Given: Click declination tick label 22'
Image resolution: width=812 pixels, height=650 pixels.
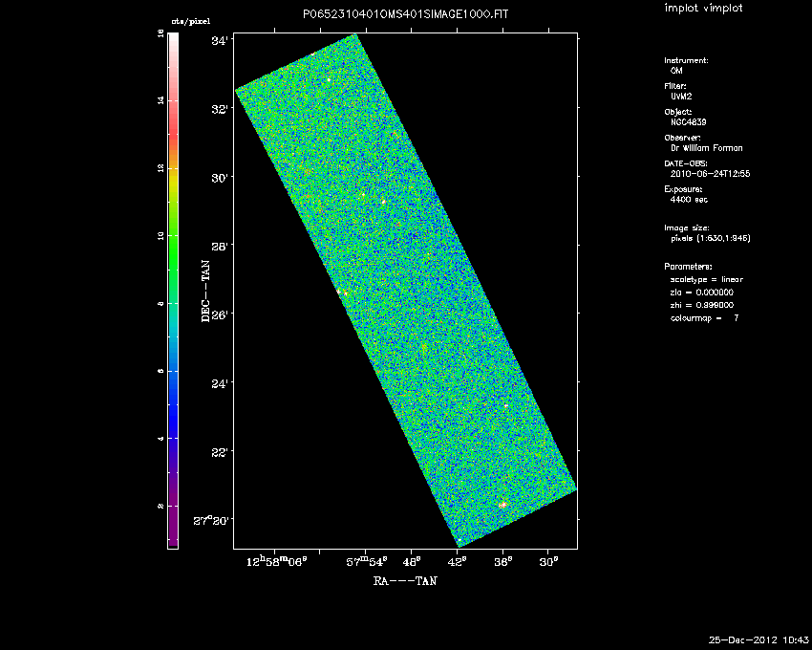Looking at the screenshot, I should pos(220,452).
